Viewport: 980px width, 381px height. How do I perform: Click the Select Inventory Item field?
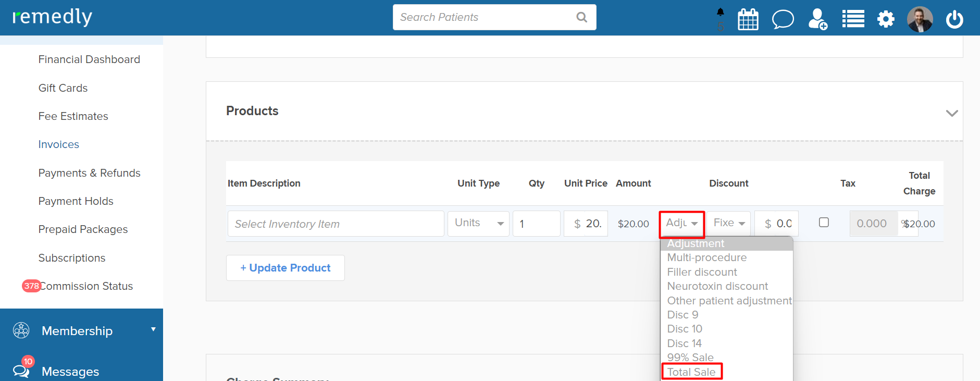tap(336, 224)
